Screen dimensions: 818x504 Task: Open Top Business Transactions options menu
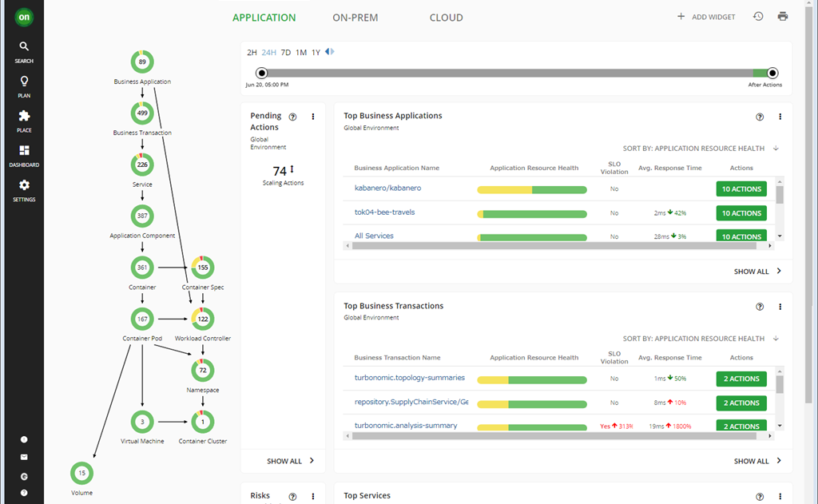click(x=780, y=307)
